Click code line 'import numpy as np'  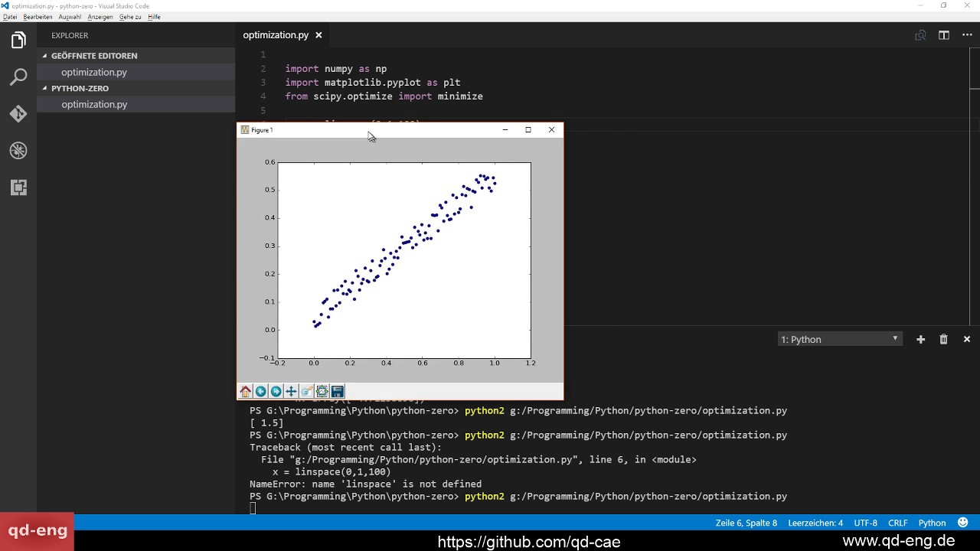(x=335, y=68)
